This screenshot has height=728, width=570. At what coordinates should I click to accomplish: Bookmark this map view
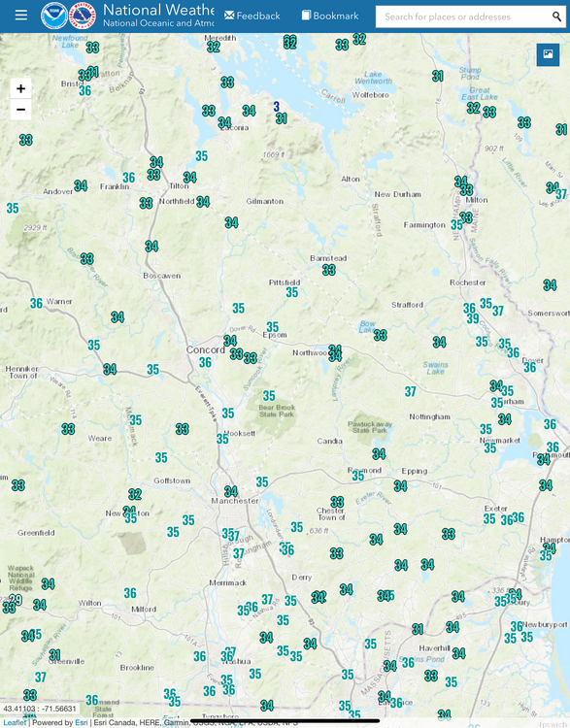pyautogui.click(x=330, y=16)
